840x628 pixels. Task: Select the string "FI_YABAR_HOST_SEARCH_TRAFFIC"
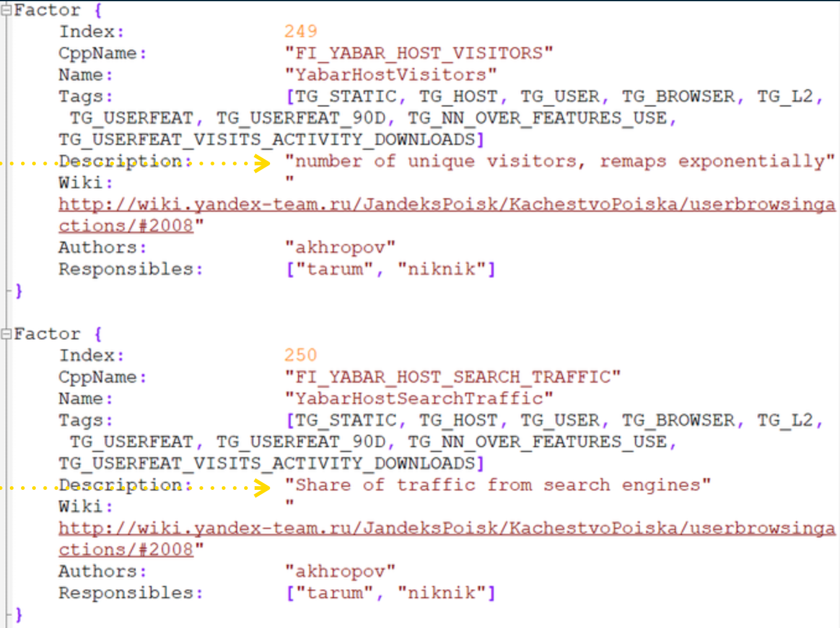(452, 377)
